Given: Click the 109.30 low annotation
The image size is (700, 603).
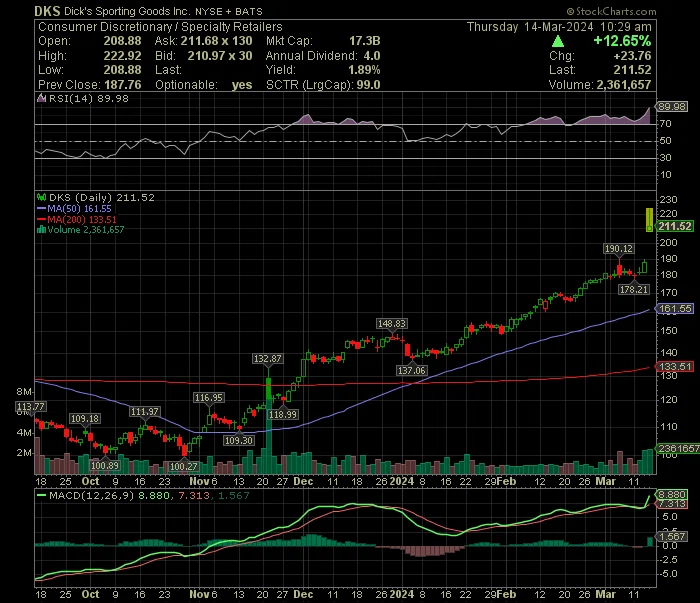Looking at the screenshot, I should pos(238,441).
